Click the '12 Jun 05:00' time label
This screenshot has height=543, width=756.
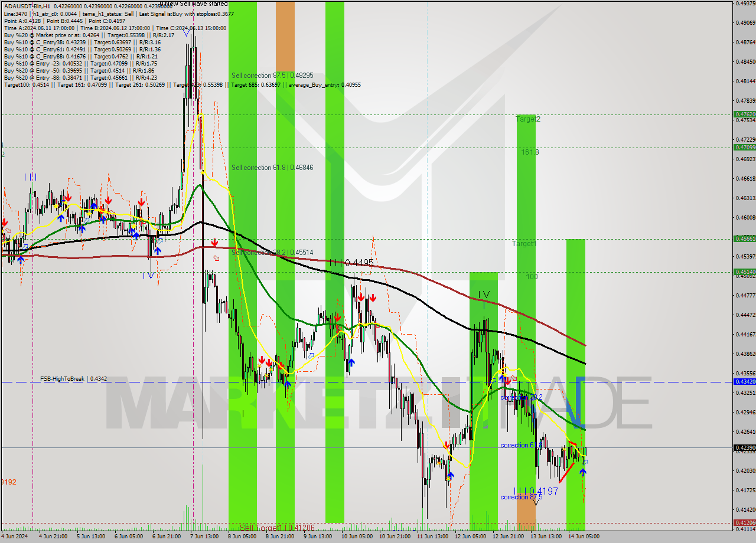tap(470, 537)
